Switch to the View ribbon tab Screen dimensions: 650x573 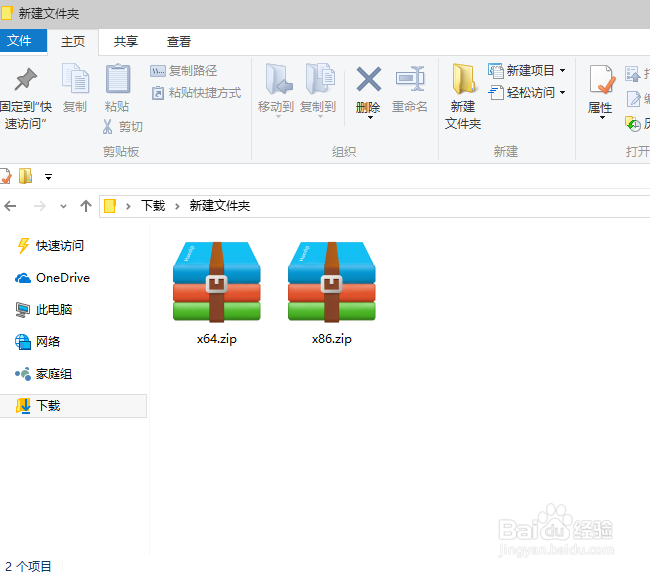tap(179, 41)
